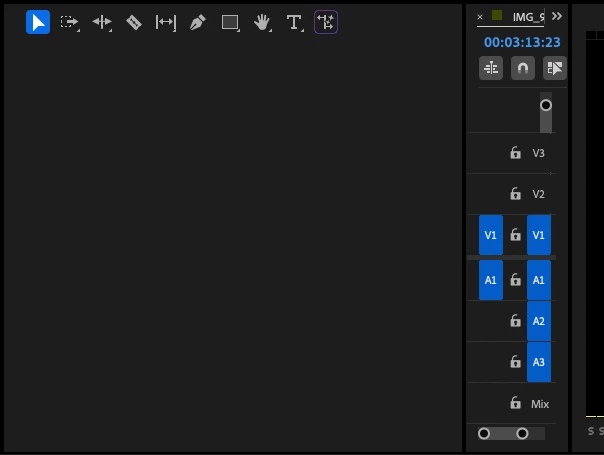604x455 pixels.
Task: Toggle lock on track V2
Action: point(515,193)
